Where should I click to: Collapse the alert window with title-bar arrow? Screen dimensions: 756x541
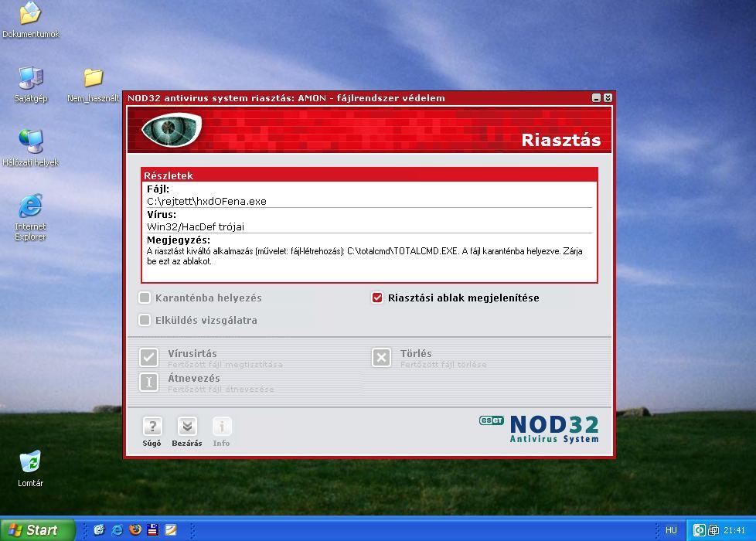tap(608, 98)
